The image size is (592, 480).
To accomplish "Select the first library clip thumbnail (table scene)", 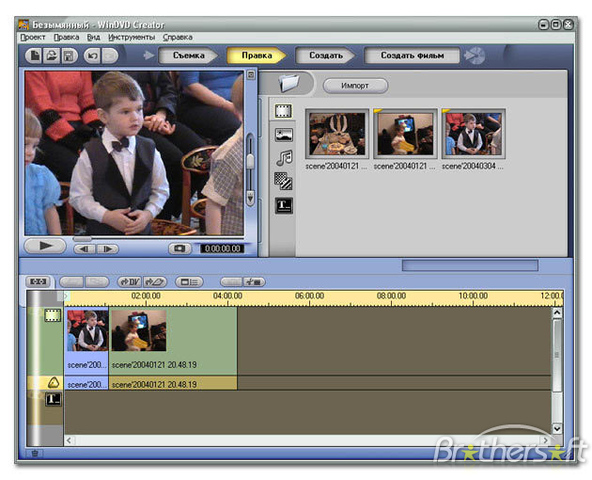I will [x=337, y=134].
